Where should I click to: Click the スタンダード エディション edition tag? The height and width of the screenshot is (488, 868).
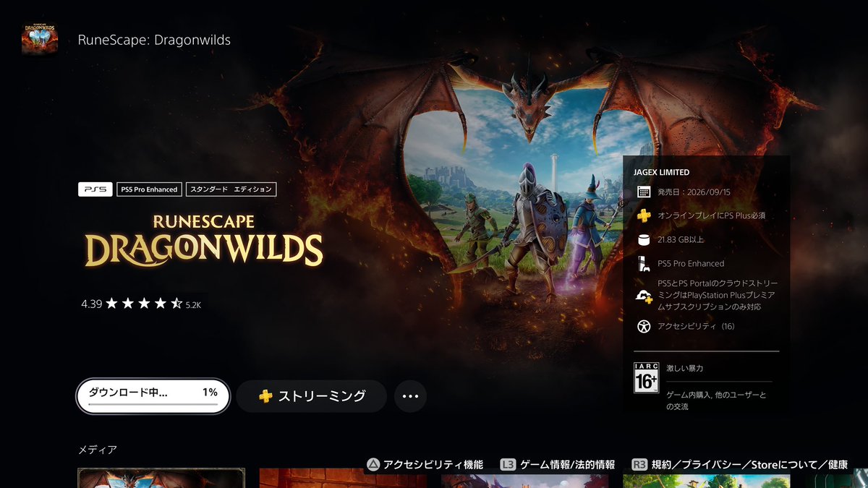[x=231, y=189]
